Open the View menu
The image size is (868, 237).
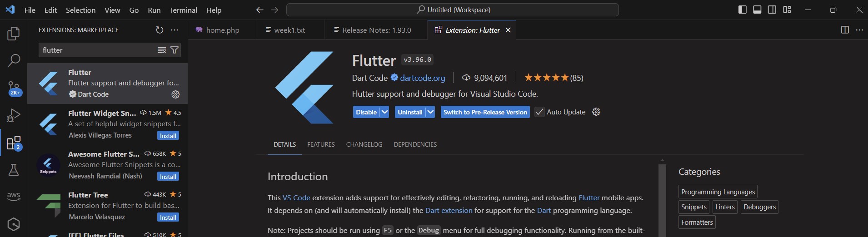(x=112, y=10)
